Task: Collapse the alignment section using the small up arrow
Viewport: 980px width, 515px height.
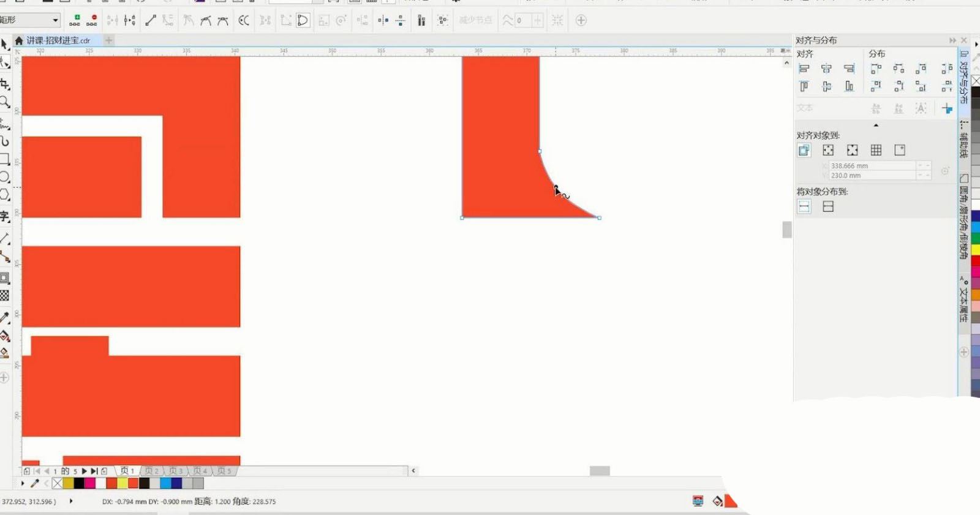Action: click(876, 125)
